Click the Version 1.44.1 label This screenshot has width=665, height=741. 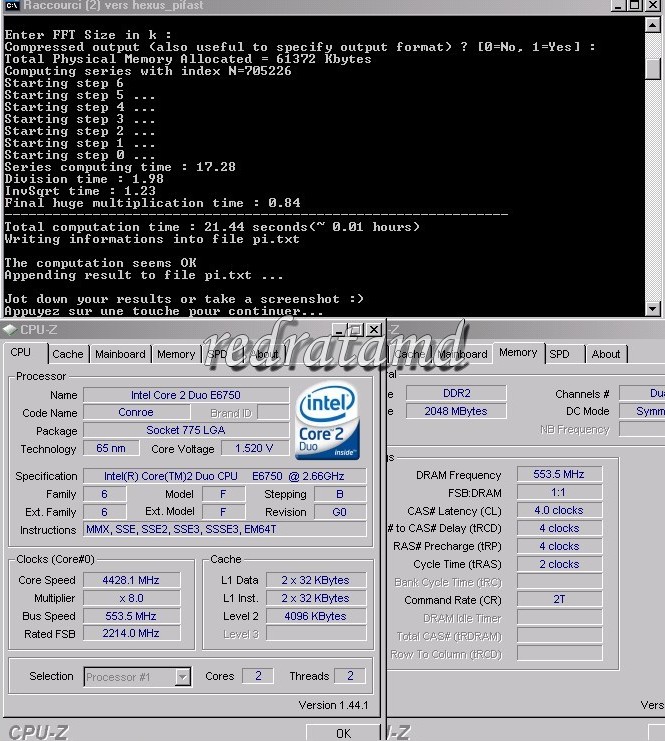pos(333,705)
